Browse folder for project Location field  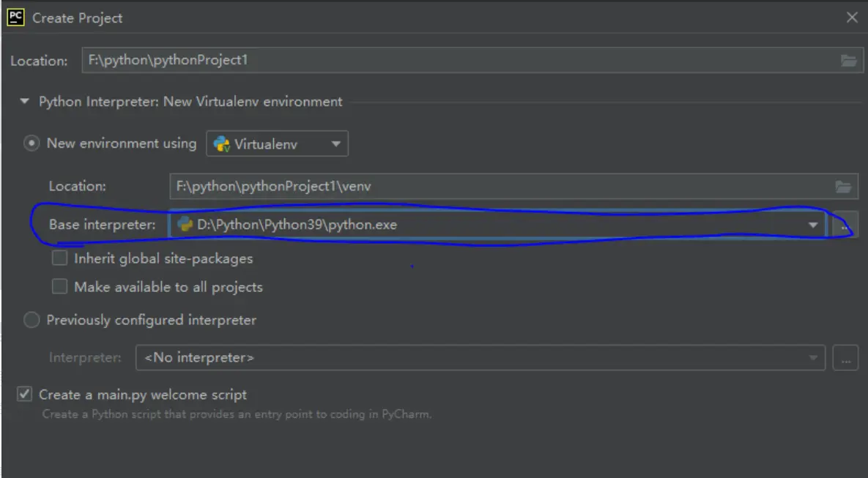point(848,60)
